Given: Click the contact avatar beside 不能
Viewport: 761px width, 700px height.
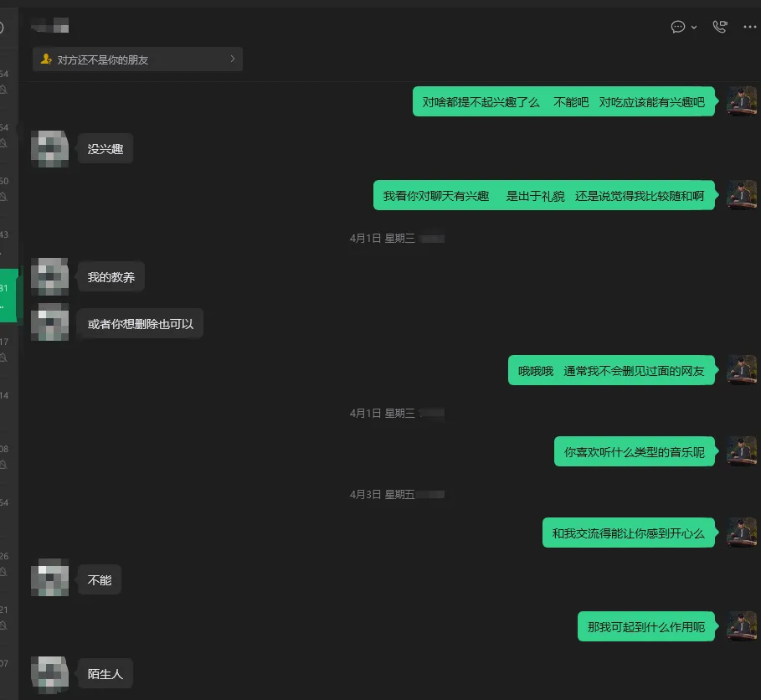Looking at the screenshot, I should 49,578.
